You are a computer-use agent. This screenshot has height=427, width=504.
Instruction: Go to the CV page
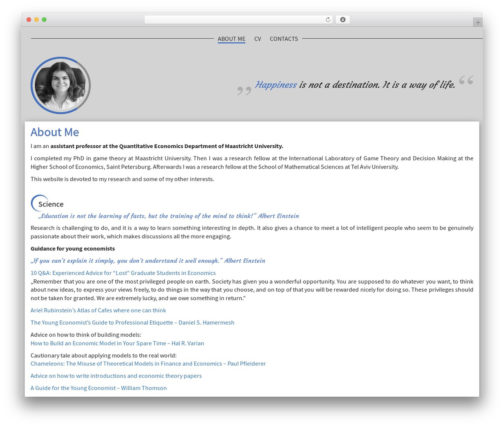(258, 39)
